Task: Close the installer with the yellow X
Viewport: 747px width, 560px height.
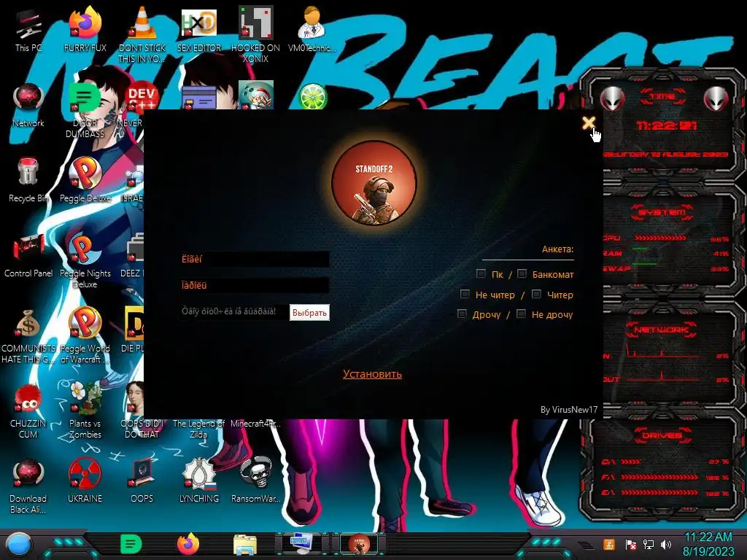Action: coord(589,122)
